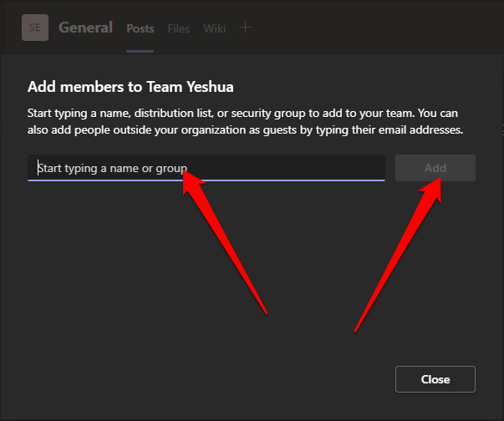Focus the name or group input field
Screen dimensions: 504x421
coord(206,168)
